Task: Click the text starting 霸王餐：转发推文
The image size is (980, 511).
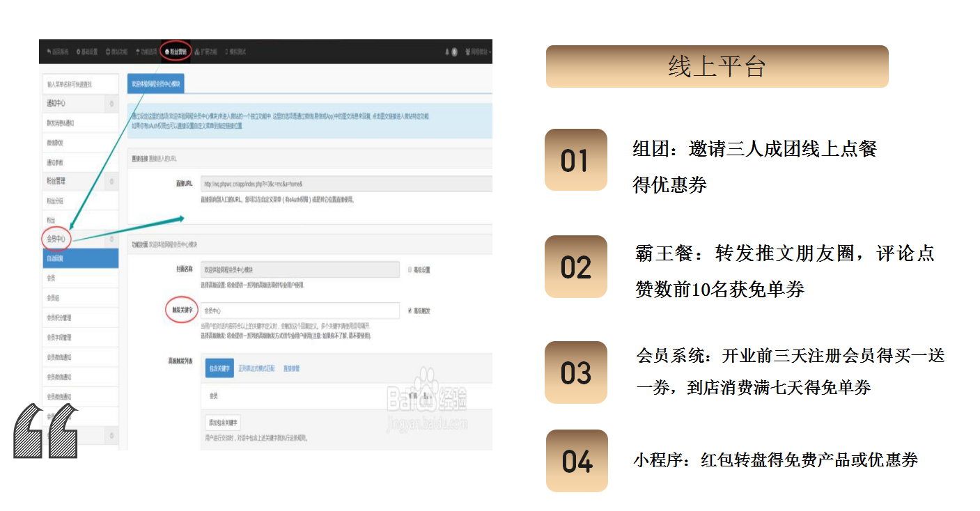Action: pos(785,272)
